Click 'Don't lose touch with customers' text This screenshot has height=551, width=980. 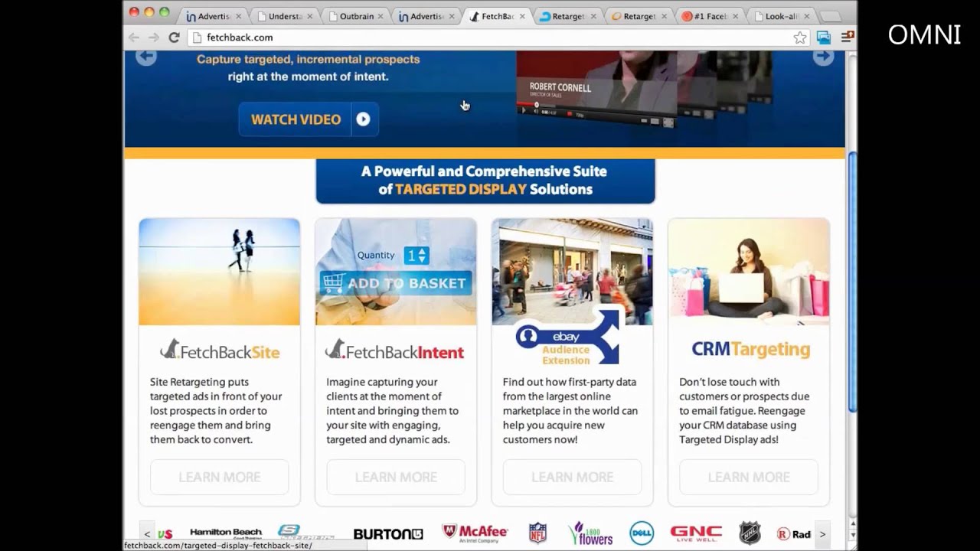point(744,411)
